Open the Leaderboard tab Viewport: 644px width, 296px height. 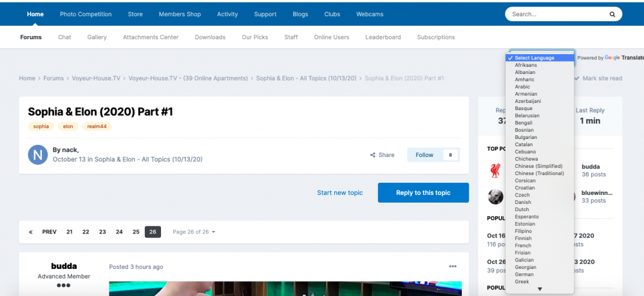[383, 37]
